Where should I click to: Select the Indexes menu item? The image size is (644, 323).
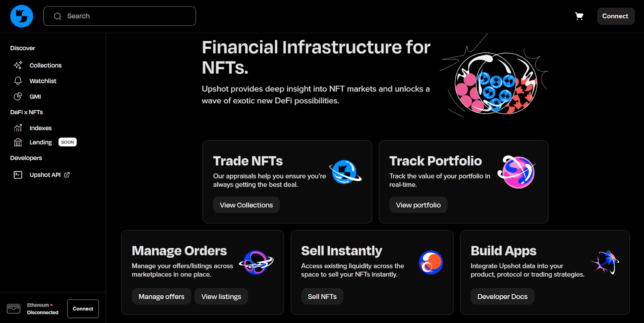tap(41, 128)
